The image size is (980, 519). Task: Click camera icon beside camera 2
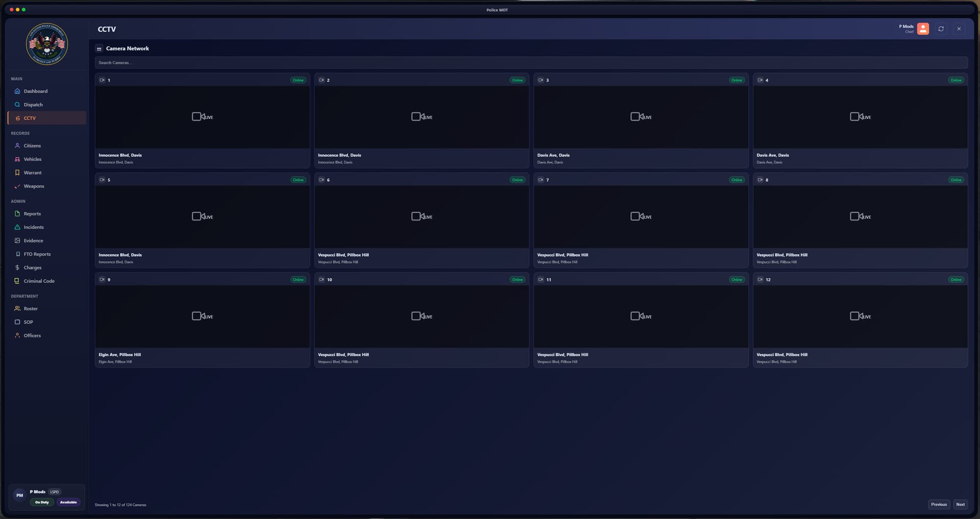point(322,80)
